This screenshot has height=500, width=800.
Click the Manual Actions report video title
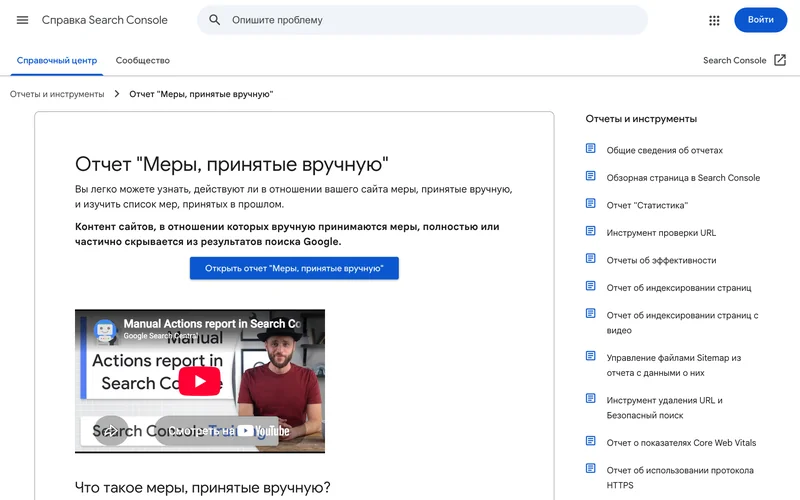point(212,323)
